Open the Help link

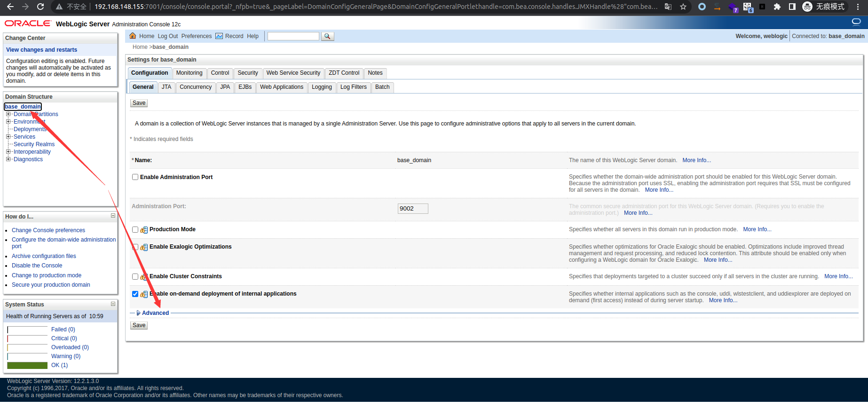tap(253, 36)
